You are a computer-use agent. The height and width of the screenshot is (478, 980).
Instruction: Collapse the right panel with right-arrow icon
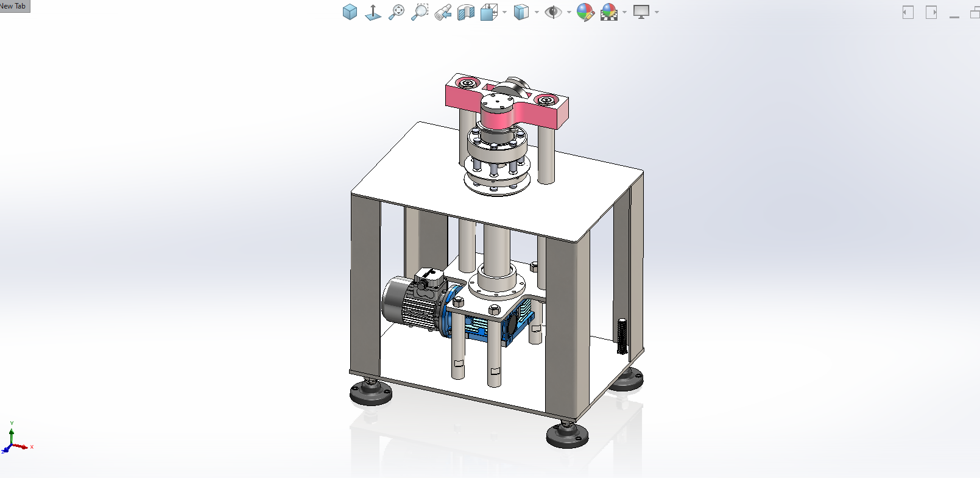931,12
